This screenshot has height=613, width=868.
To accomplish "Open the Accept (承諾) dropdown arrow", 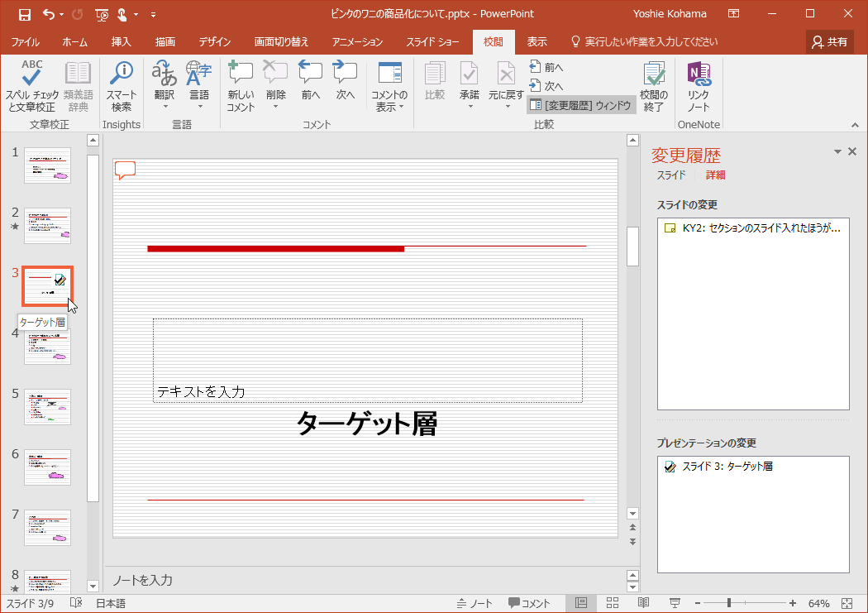I will point(469,107).
